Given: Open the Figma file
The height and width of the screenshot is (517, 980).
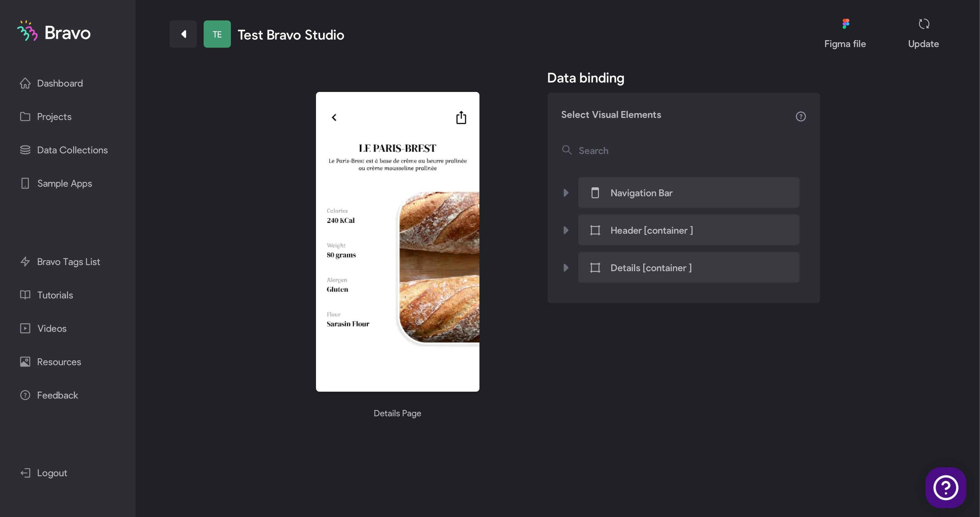Looking at the screenshot, I should coord(845,33).
